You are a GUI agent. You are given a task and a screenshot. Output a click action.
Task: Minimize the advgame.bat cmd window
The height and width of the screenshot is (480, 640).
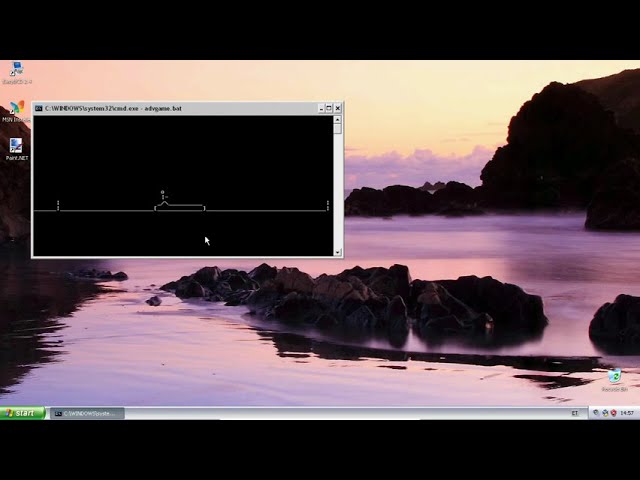tap(321, 108)
